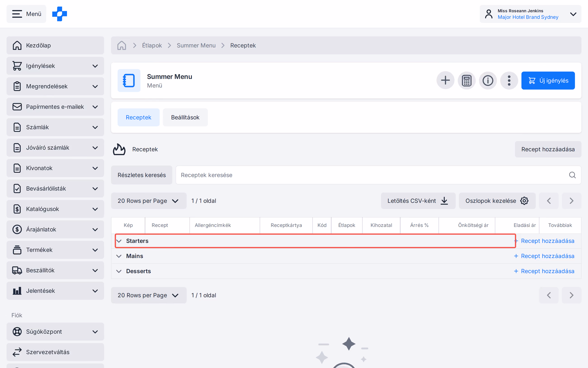
Task: Click the plus add icon in Summer Menu header
Action: (445, 80)
